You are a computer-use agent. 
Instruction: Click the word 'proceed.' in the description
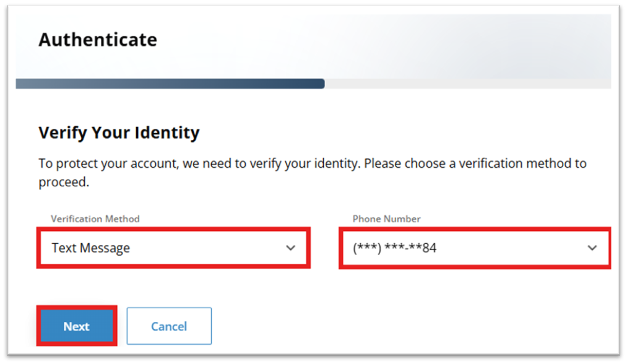(64, 183)
